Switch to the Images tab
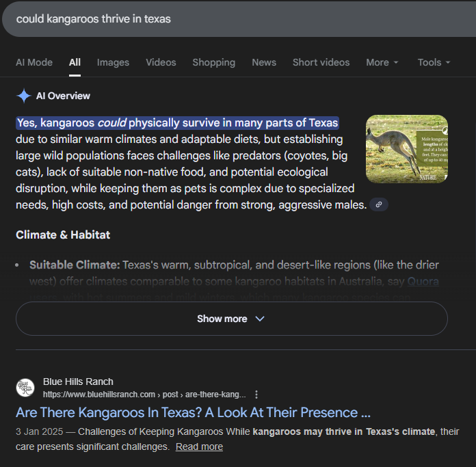This screenshot has height=467, width=476. [x=113, y=62]
